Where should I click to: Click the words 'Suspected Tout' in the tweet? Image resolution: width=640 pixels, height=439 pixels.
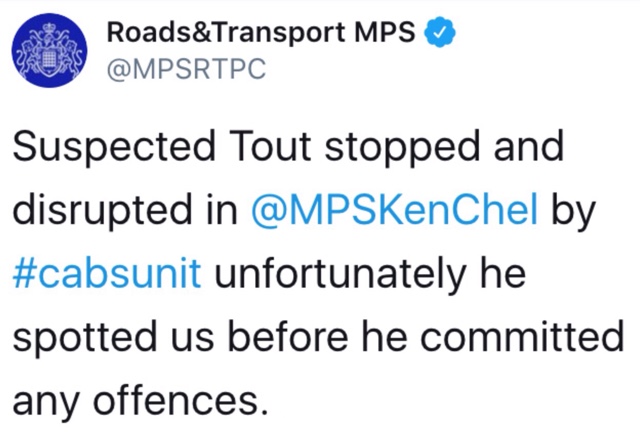coord(162,148)
